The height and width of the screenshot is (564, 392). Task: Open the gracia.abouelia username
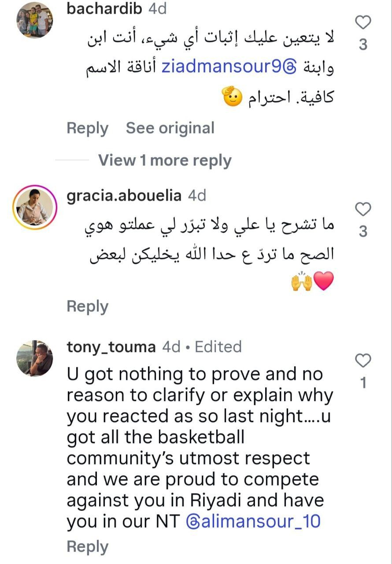click(x=124, y=196)
